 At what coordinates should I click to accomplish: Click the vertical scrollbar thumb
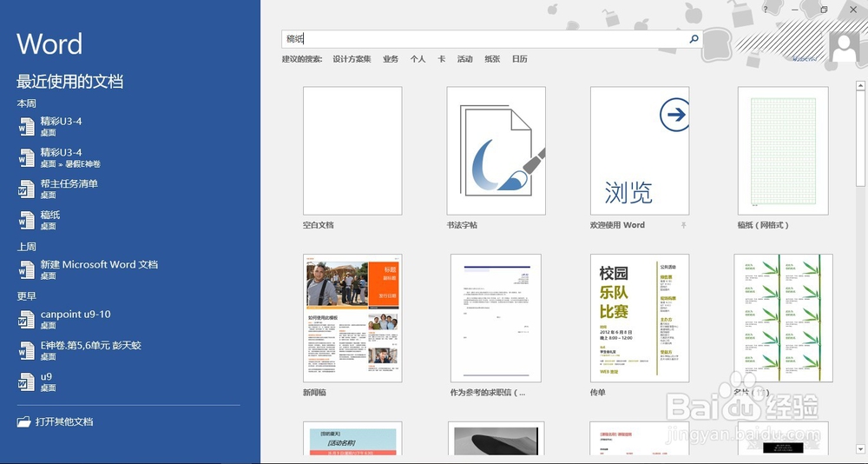point(860,138)
